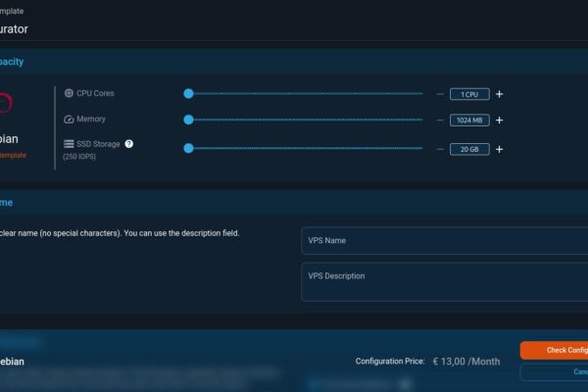Decrease CPU cores with minus button
Viewport: 588px width, 392px height.
(440, 94)
